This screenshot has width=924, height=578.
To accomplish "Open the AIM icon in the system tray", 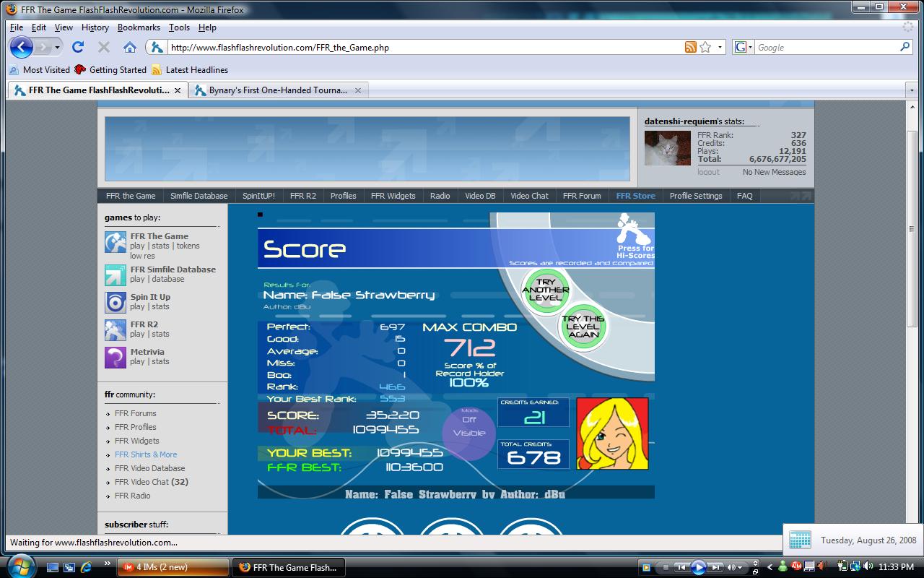I will coord(796,566).
